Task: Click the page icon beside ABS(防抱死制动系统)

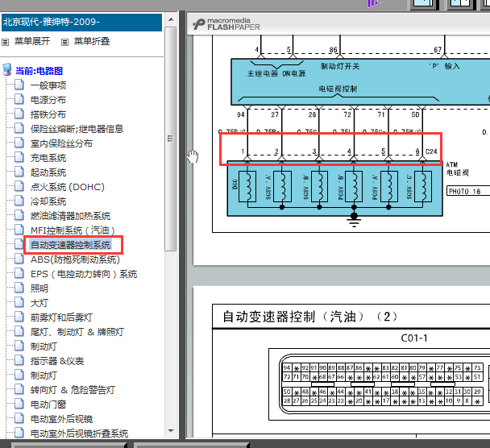Action: pyautogui.click(x=19, y=259)
